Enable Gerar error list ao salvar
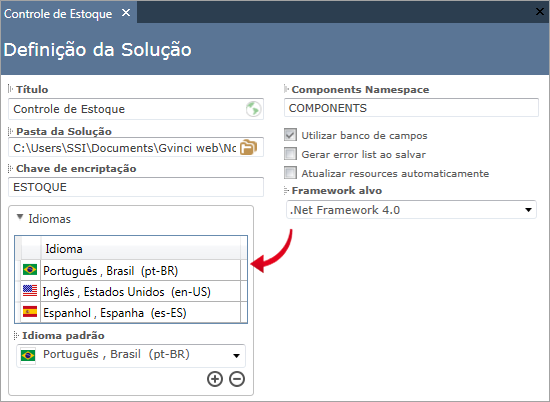 coord(290,154)
